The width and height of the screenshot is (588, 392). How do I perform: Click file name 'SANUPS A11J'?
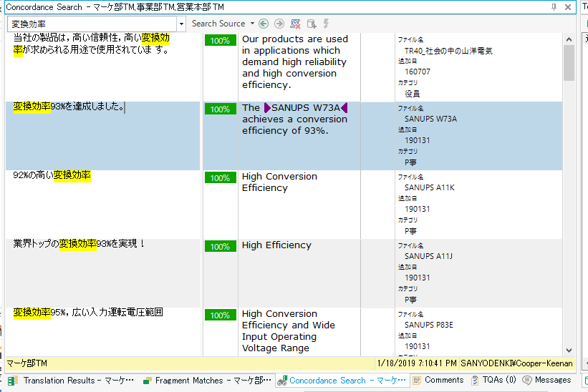coord(428,256)
